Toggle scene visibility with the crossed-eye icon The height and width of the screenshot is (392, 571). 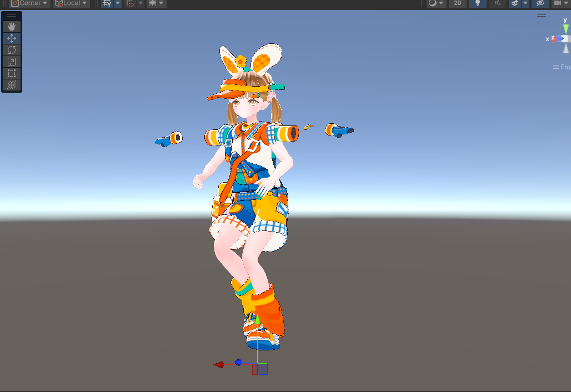pos(539,3)
